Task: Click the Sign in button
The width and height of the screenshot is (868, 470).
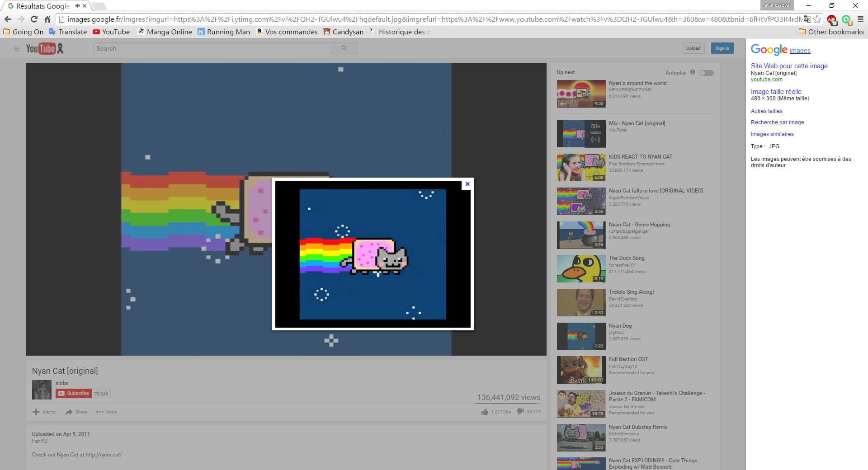Action: [x=722, y=48]
